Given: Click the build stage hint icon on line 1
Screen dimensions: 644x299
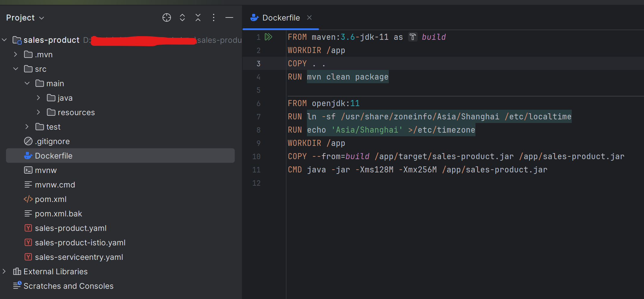Looking at the screenshot, I should point(413,37).
